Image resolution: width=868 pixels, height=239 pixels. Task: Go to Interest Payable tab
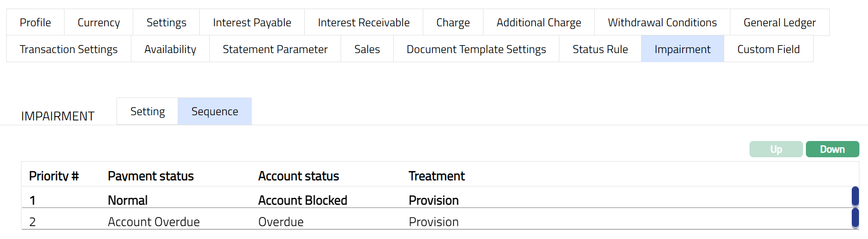coord(252,22)
